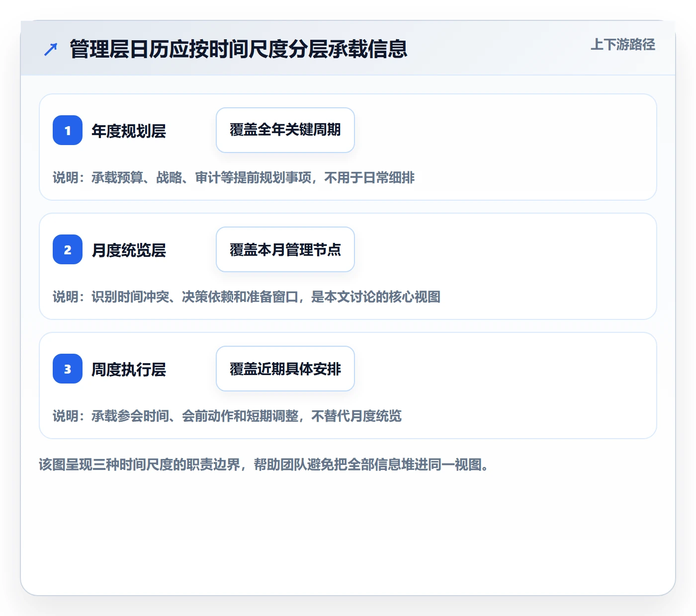Screen dimensions: 696x616
Task: Click the 上下游路径 label
Action: [623, 45]
